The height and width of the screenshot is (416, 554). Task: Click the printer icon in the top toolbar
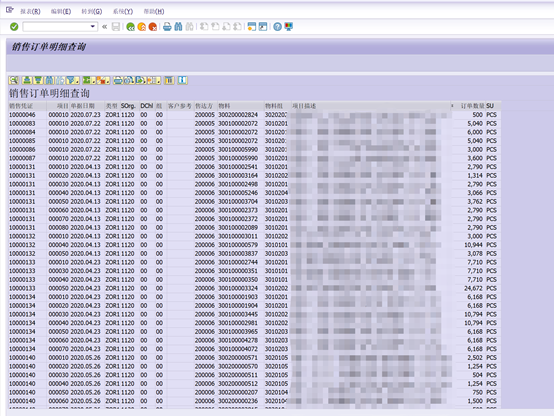(x=167, y=27)
